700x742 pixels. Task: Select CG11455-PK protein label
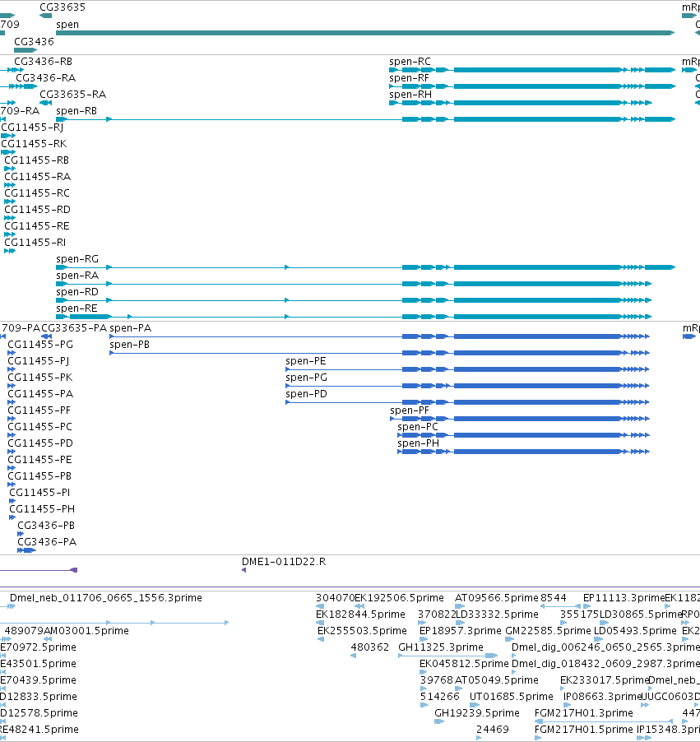pos(40,378)
